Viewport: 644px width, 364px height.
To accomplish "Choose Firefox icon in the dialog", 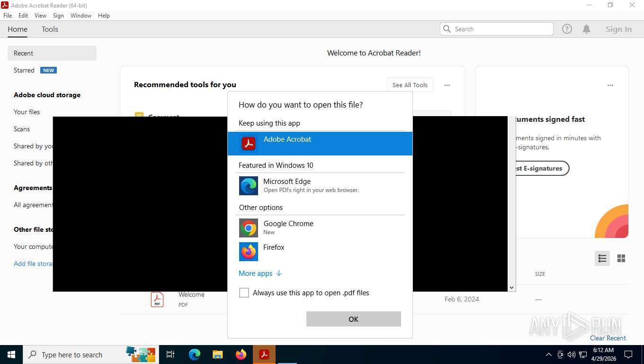I will pos(249,252).
